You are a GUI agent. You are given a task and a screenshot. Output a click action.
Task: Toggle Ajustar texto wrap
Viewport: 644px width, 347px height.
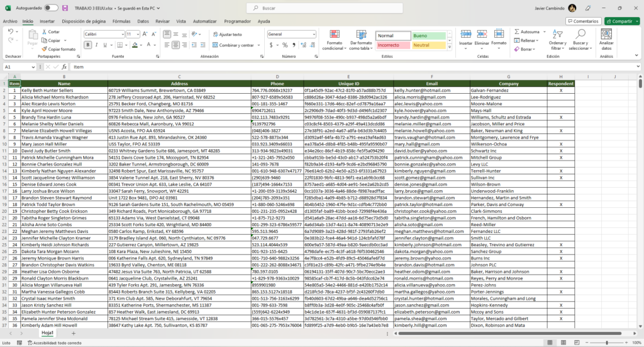click(x=227, y=34)
